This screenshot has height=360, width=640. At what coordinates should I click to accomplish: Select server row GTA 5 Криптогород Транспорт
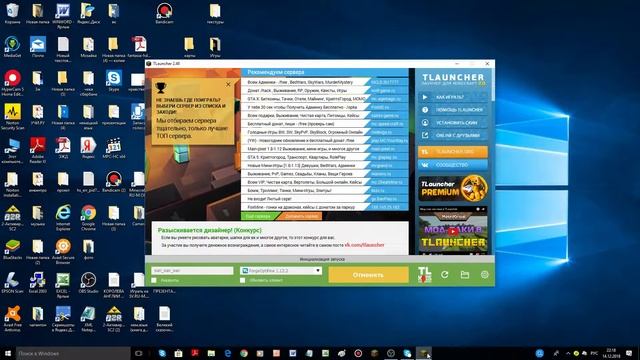tap(325, 157)
